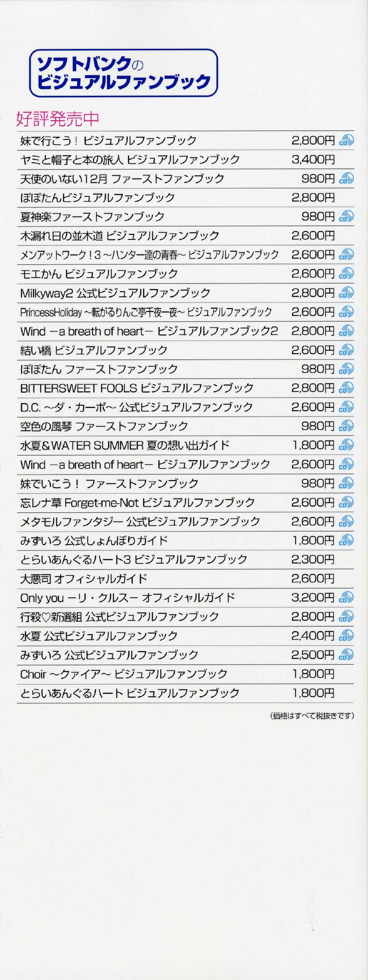
Task: Click the 3,400円 price
Action: 313,159
